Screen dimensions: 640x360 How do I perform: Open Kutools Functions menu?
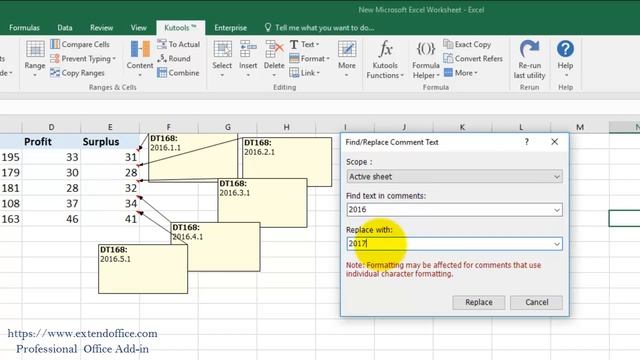(385, 60)
